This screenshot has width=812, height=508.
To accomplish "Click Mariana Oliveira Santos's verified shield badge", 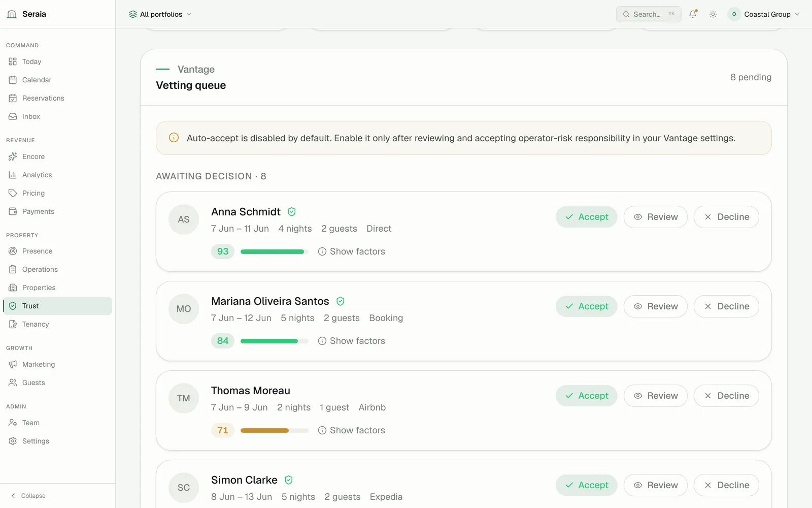I will [341, 301].
